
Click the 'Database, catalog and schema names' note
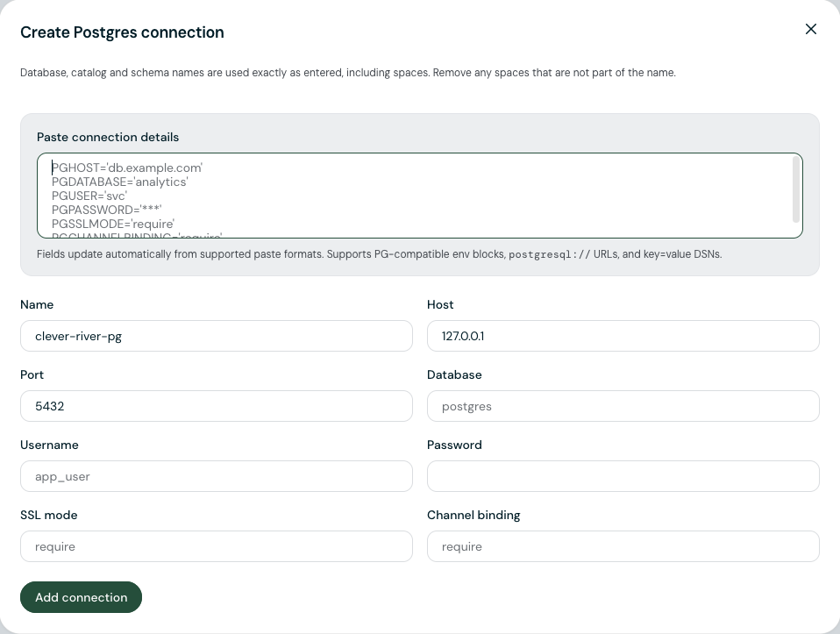click(348, 73)
